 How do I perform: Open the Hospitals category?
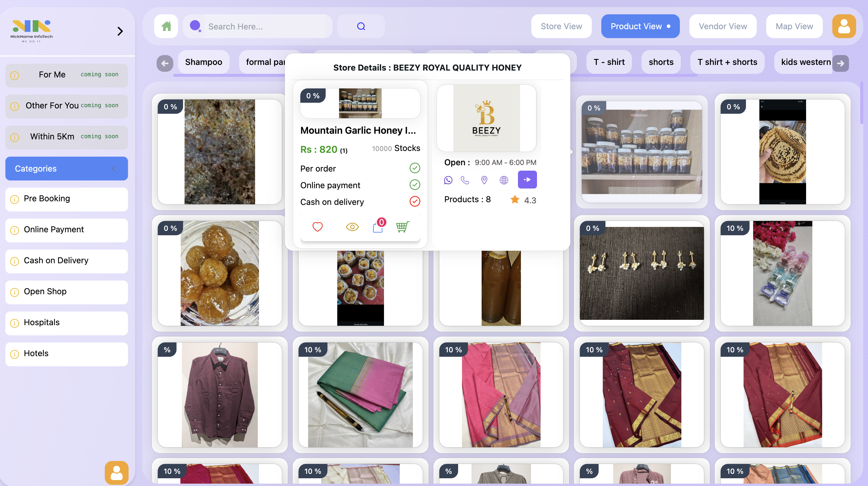tap(66, 323)
